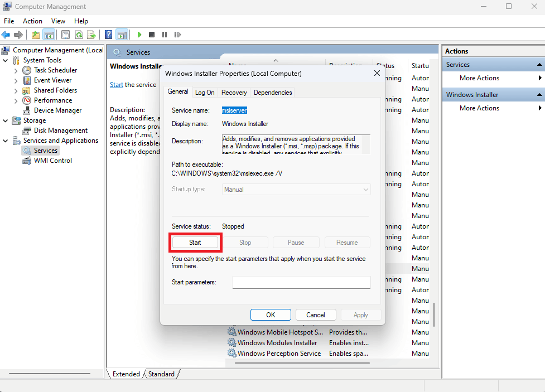Open More Actions under Services
Screen dimensions: 545x392
click(479, 78)
